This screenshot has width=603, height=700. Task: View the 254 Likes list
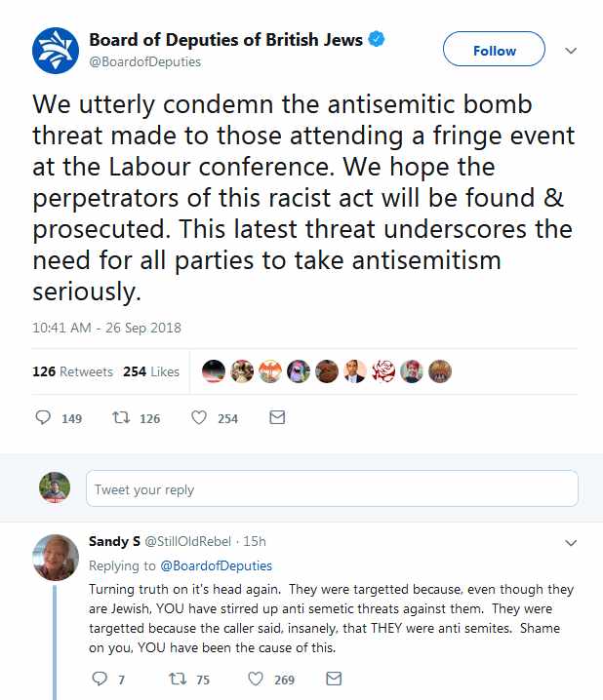click(x=151, y=371)
